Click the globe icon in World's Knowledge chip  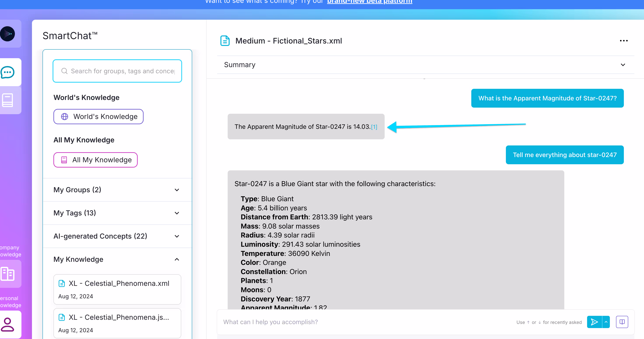65,116
